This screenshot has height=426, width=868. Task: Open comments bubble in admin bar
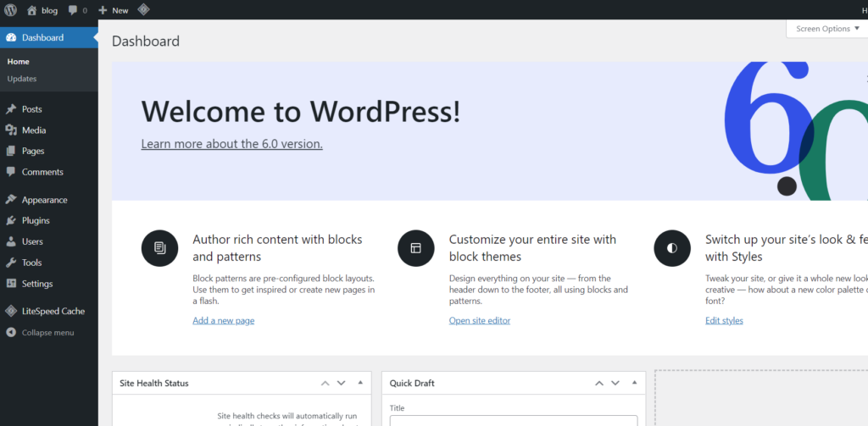[73, 10]
